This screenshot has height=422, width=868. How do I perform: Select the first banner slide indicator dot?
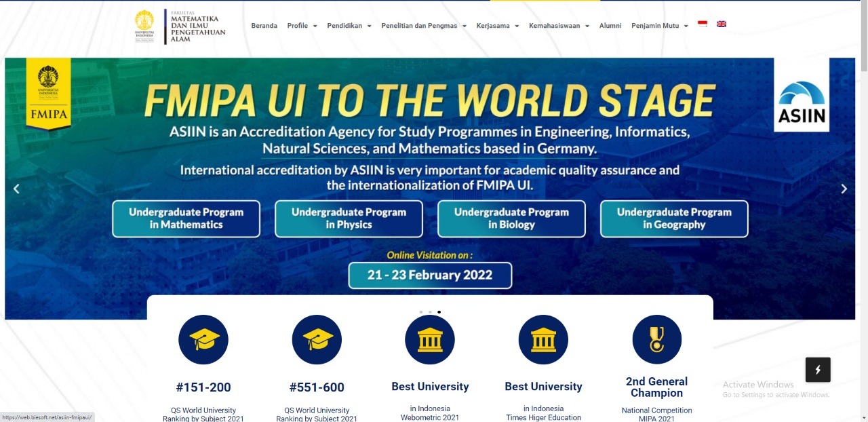click(x=421, y=312)
